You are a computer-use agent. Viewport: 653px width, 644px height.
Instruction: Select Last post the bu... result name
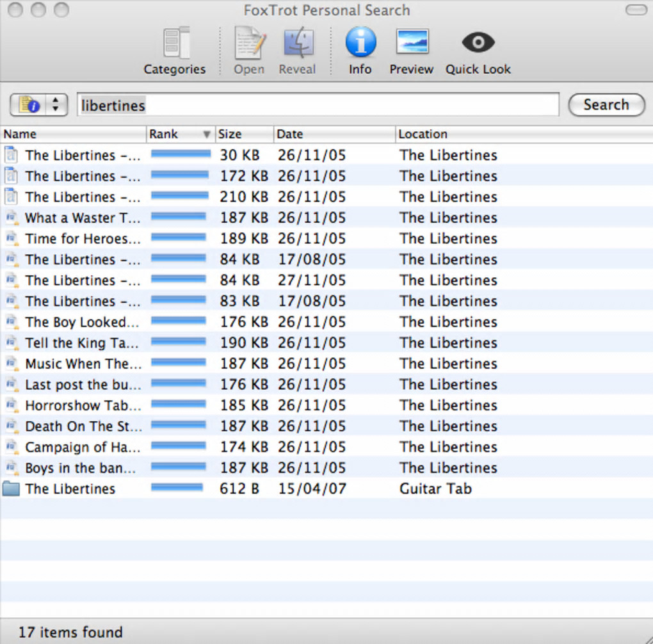[83, 385]
